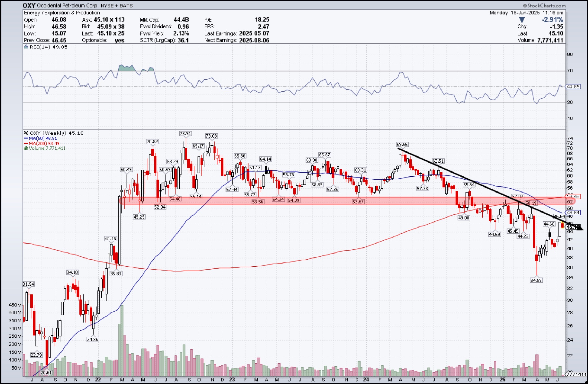Click the 69.56 price label at trendline start
The width and height of the screenshot is (588, 384).
tap(402, 144)
